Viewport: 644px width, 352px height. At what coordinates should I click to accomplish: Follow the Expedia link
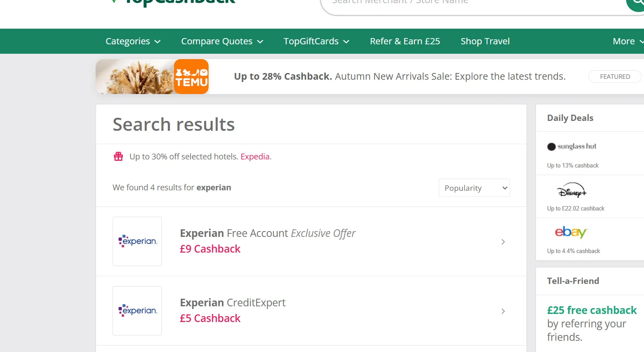click(x=255, y=157)
